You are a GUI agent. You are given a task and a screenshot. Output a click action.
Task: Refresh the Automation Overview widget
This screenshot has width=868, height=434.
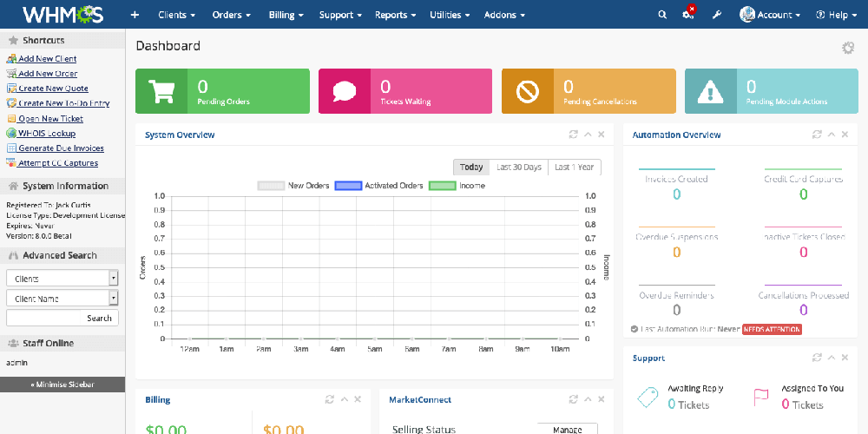817,135
